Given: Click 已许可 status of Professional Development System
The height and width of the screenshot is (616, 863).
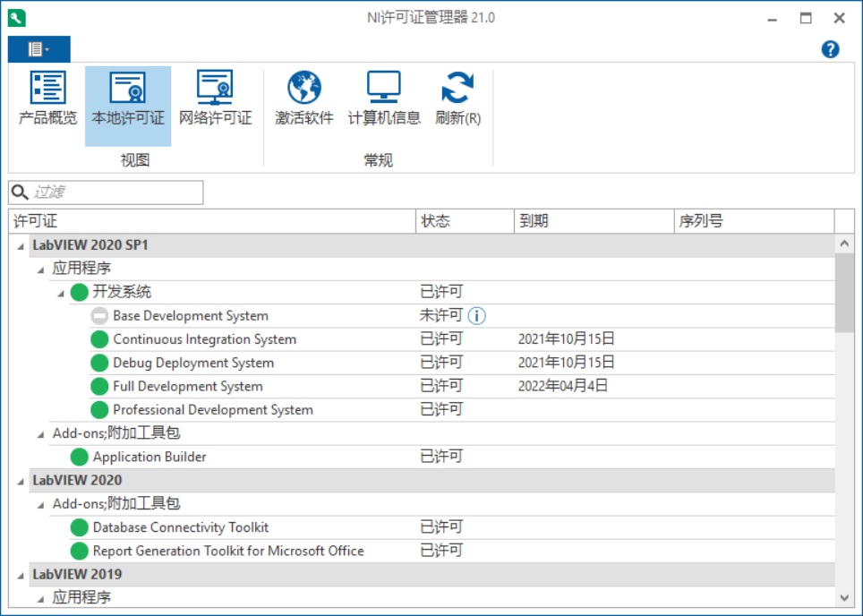Looking at the screenshot, I should pos(440,409).
